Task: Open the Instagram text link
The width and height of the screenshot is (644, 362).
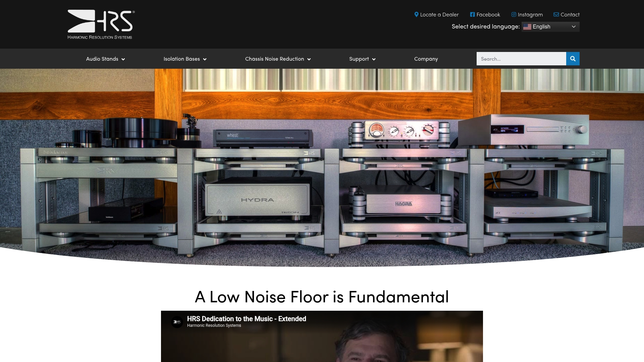Action: [x=530, y=14]
